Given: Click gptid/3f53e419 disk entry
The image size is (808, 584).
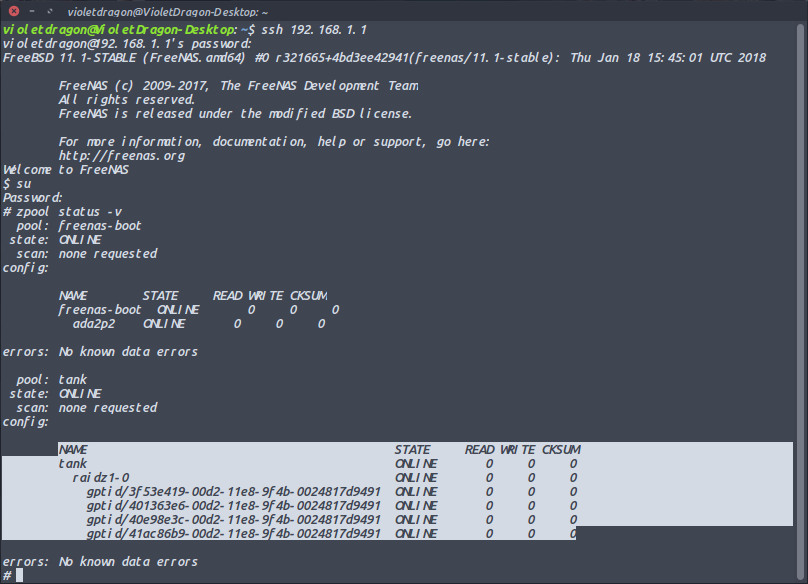Looking at the screenshot, I should click(233, 492).
